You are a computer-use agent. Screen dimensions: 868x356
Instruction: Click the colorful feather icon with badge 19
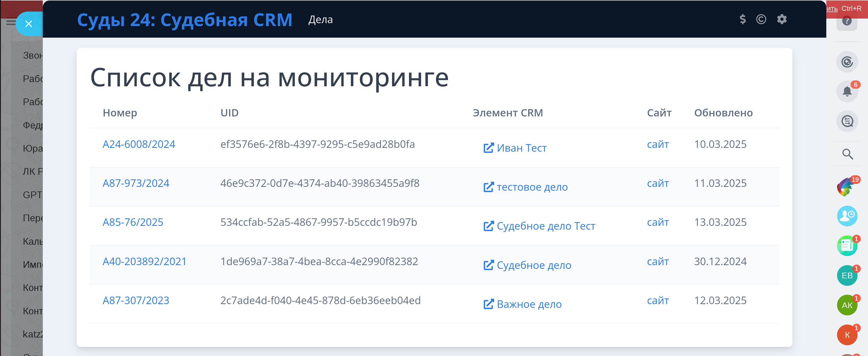click(x=846, y=186)
